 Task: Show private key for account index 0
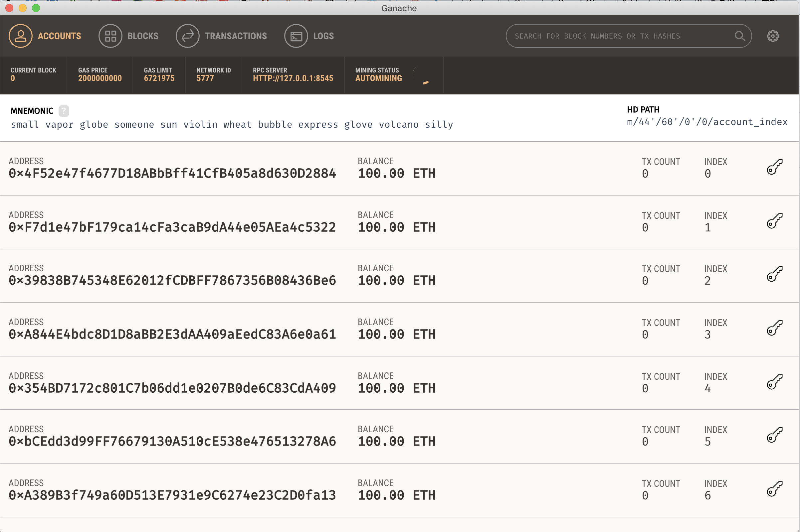coord(774,167)
